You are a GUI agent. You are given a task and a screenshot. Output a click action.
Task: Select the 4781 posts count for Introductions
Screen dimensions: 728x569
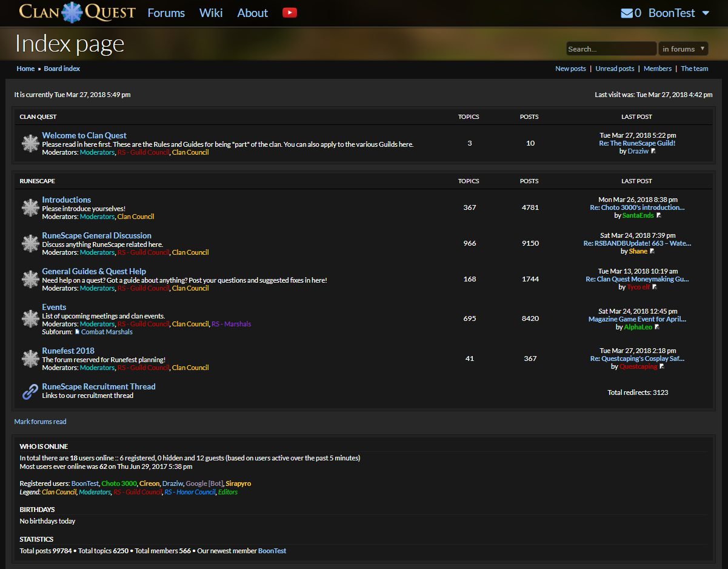[x=530, y=207]
